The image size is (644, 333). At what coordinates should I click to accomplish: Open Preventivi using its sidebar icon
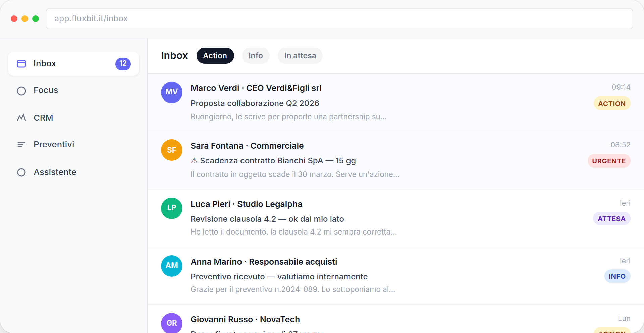(x=21, y=144)
